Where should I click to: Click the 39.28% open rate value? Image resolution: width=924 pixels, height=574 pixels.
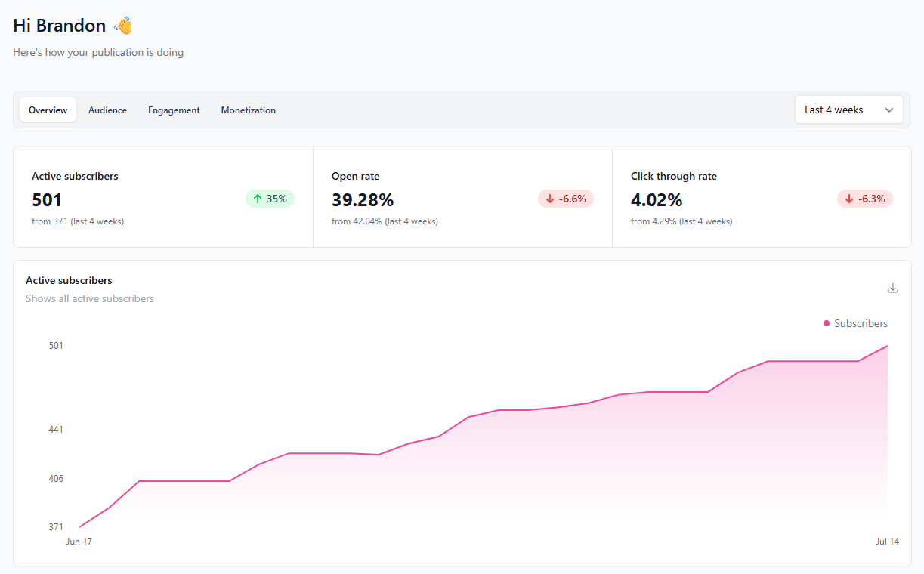tap(363, 200)
